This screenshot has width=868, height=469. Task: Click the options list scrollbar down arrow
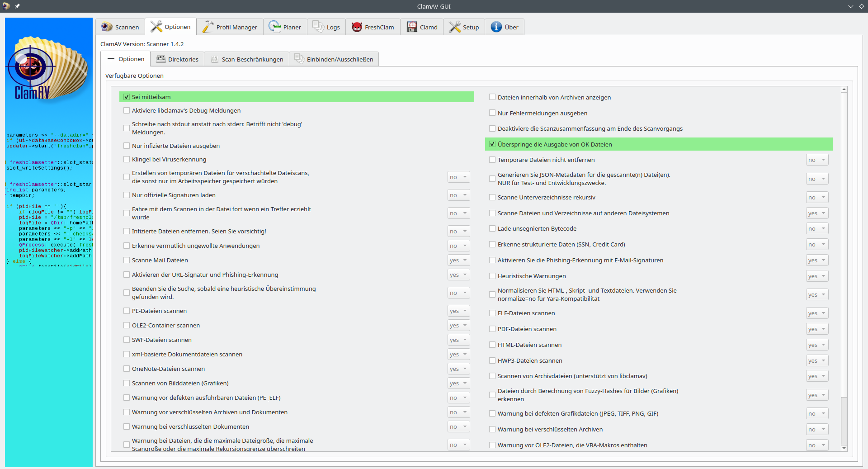tap(844, 448)
